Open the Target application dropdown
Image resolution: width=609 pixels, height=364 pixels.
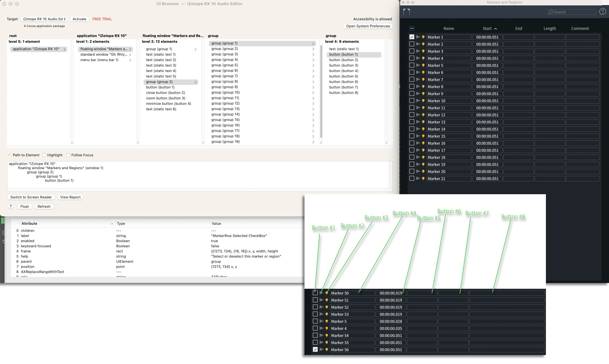tap(44, 19)
